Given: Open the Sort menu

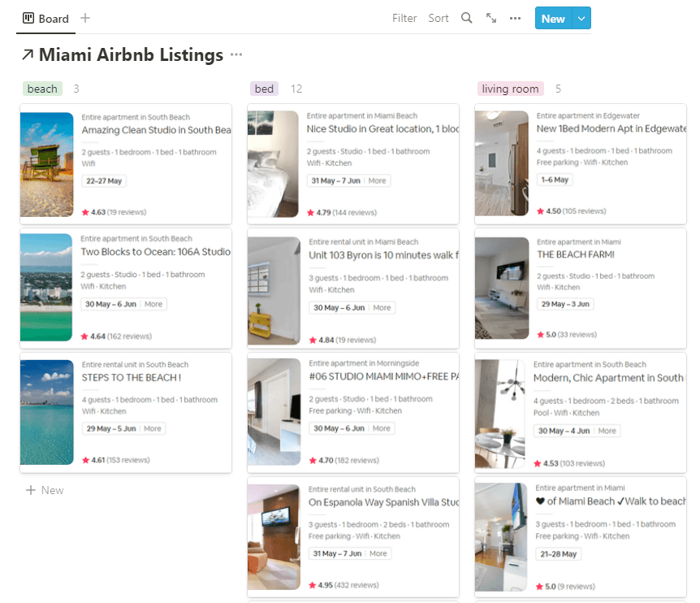Looking at the screenshot, I should (438, 18).
